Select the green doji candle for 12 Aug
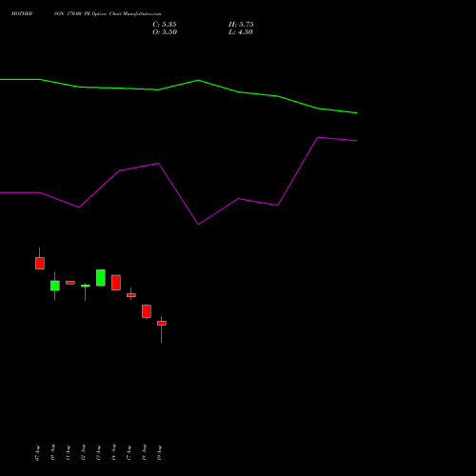 [86, 286]
